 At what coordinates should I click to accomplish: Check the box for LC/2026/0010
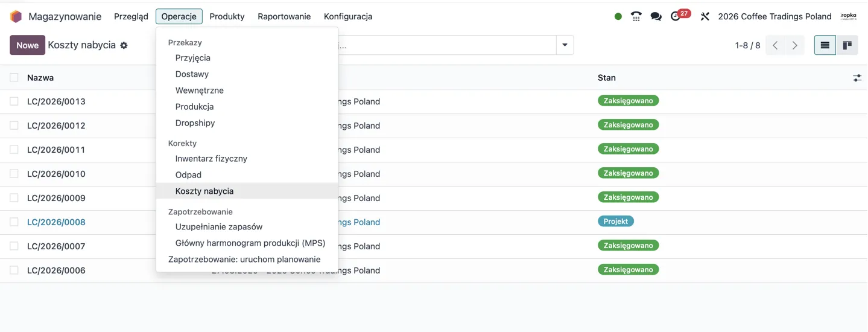[14, 174]
